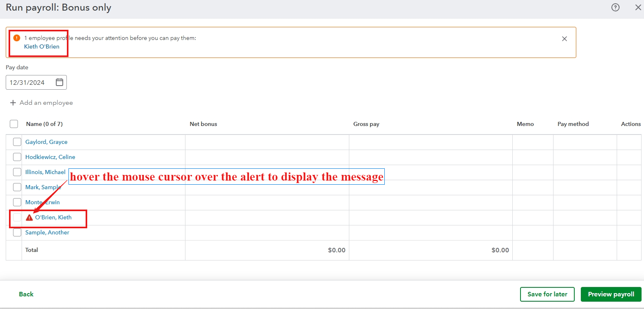This screenshot has height=309, width=644.
Task: Select the Sample, Another checkbox
Action: pos(17,232)
